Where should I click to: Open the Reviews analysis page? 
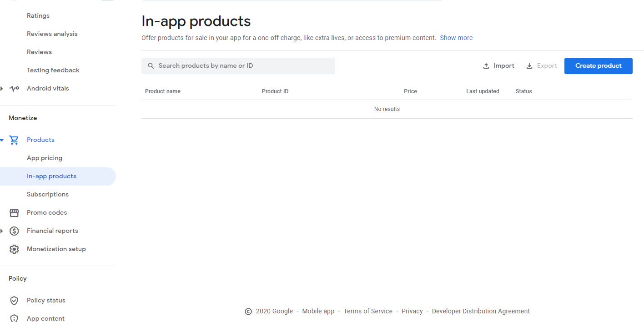(52, 34)
